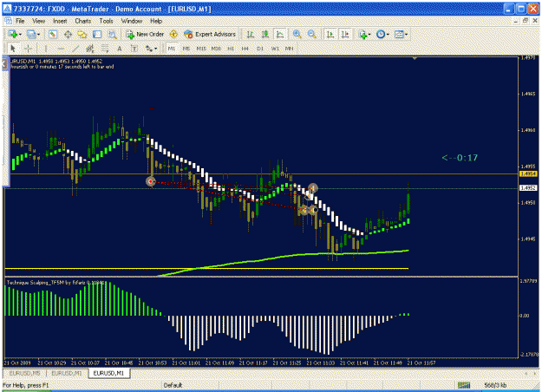This screenshot has height=392, width=542.
Task: Click the Profiles icon
Action: click(31, 34)
